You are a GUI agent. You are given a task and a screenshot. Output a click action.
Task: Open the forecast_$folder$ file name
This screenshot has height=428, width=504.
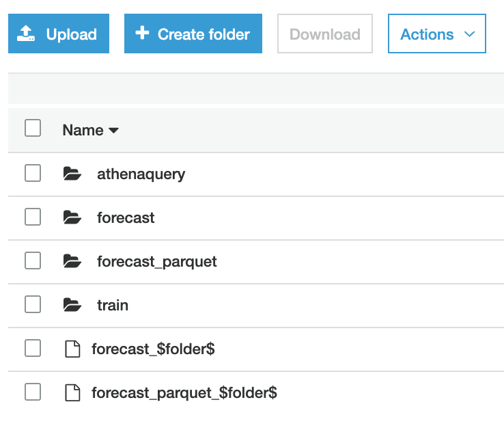pos(153,349)
